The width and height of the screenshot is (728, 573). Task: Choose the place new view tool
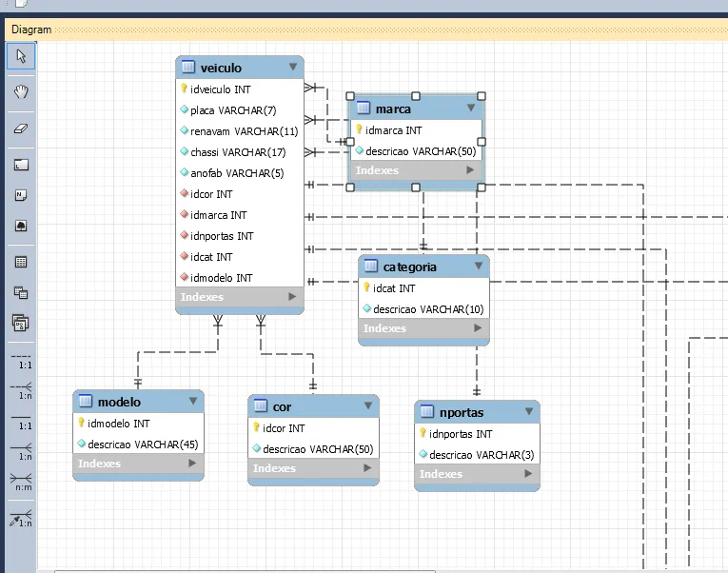[x=21, y=292]
